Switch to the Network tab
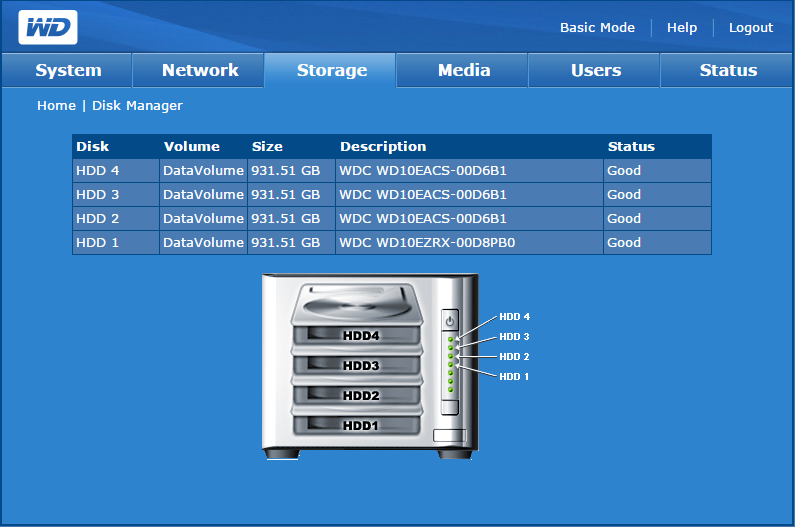The image size is (795, 527). pyautogui.click(x=200, y=70)
